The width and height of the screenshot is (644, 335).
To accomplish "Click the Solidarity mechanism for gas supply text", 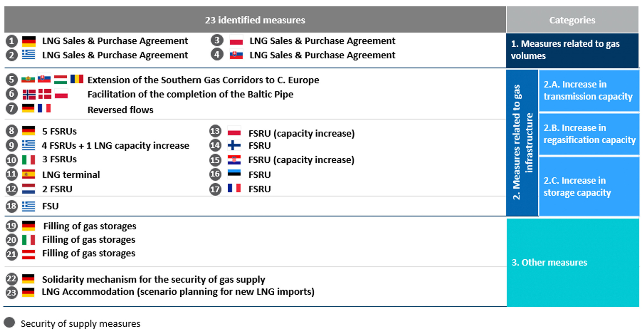I will click(x=154, y=279).
